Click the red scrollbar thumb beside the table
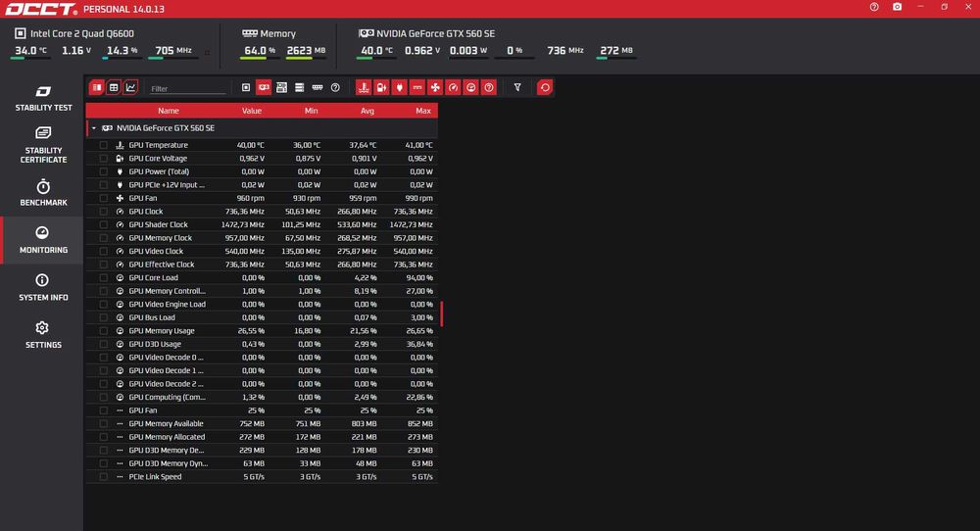 pyautogui.click(x=441, y=314)
